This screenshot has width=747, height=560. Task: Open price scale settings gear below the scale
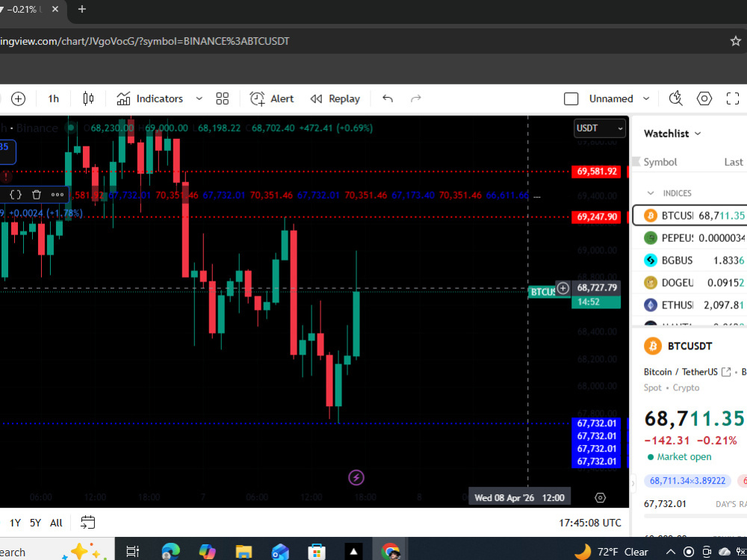601,497
